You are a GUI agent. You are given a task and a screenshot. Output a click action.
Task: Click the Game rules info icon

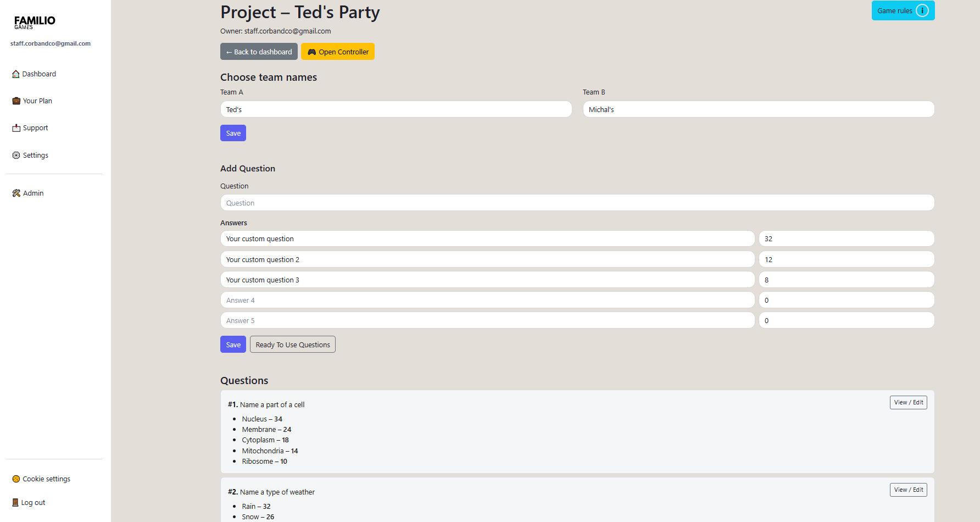(922, 10)
